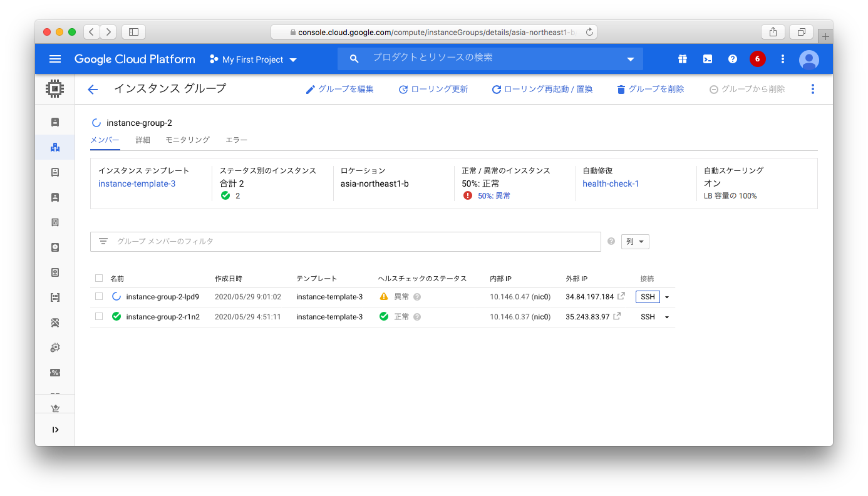Select the instance-group-2-lpd9 row checkbox
Screen dimensions: 868x496
[99, 297]
